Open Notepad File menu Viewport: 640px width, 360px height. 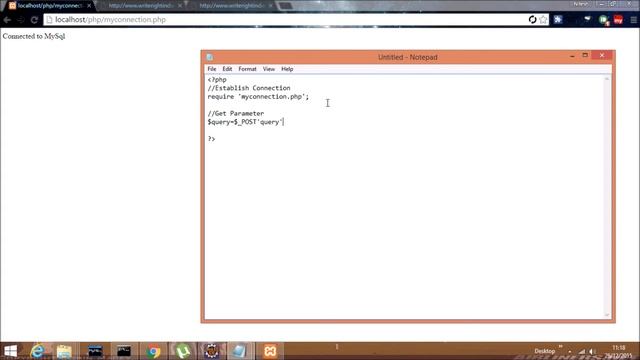pyautogui.click(x=212, y=69)
